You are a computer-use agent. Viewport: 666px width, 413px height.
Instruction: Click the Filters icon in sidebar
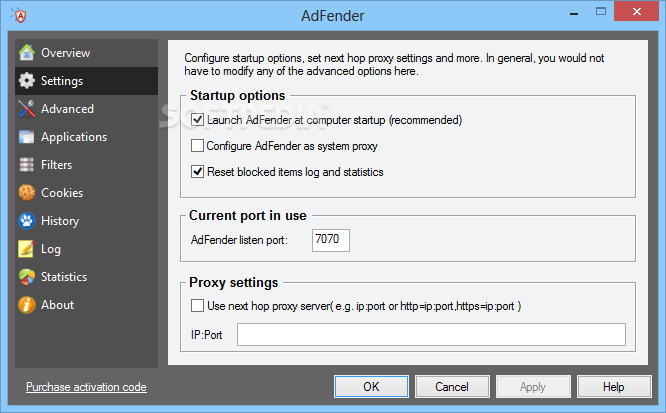(x=26, y=165)
